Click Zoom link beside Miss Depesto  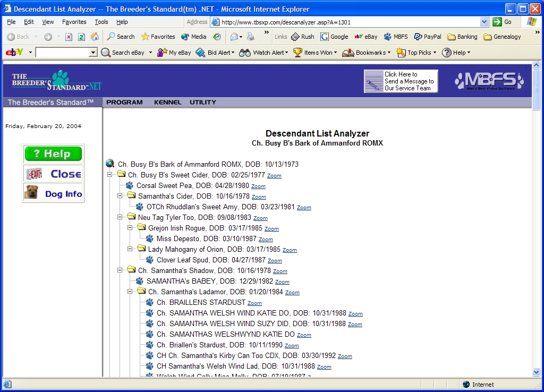(x=266, y=240)
